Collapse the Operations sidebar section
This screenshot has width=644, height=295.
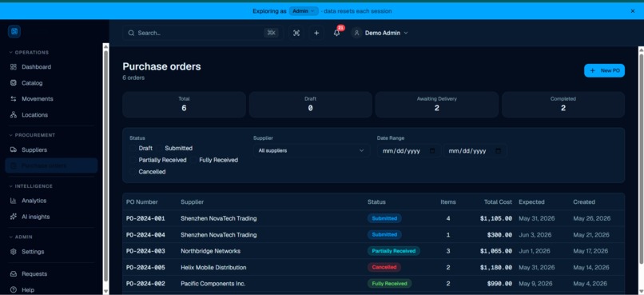click(x=29, y=53)
